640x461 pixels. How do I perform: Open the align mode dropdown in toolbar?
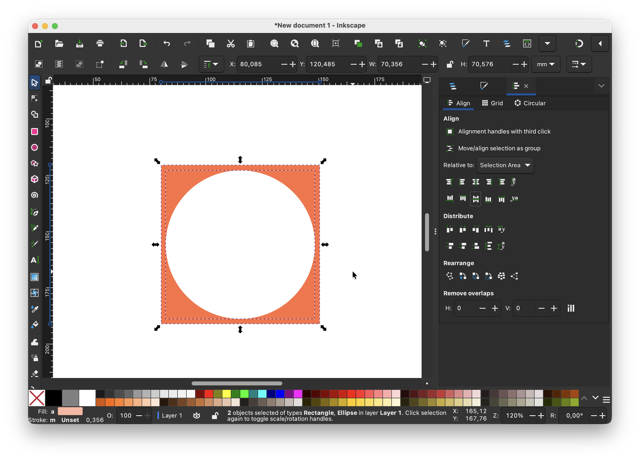click(211, 64)
